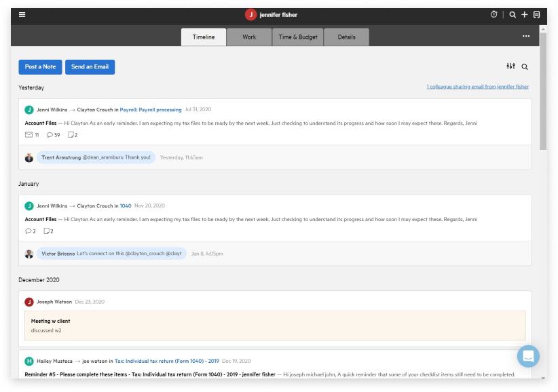Filter timeline activity using the sliders icon
The image size is (558, 392).
pyautogui.click(x=510, y=66)
